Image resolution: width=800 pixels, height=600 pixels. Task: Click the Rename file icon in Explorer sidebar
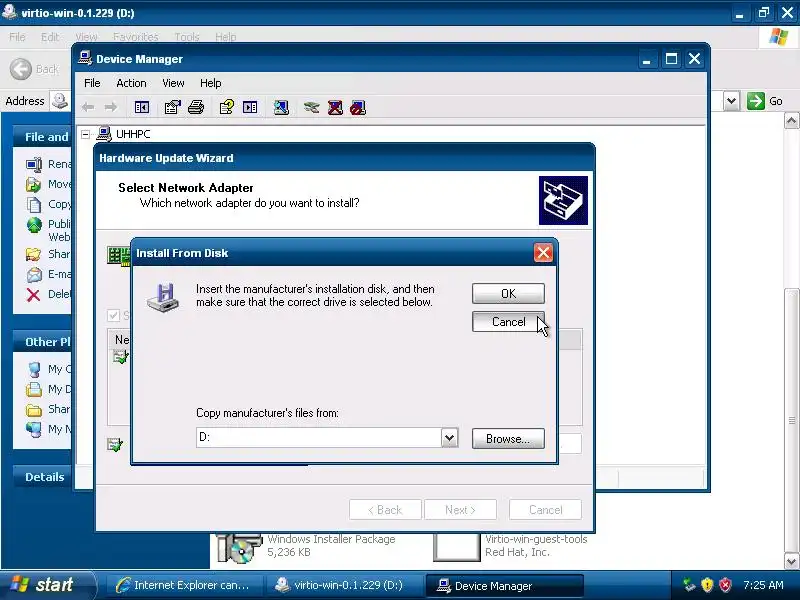34,164
